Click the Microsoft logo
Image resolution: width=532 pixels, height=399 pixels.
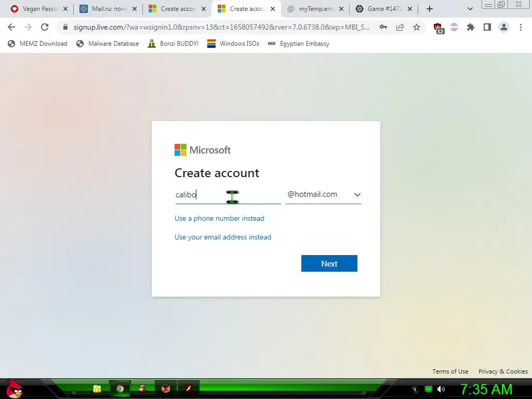(x=203, y=150)
